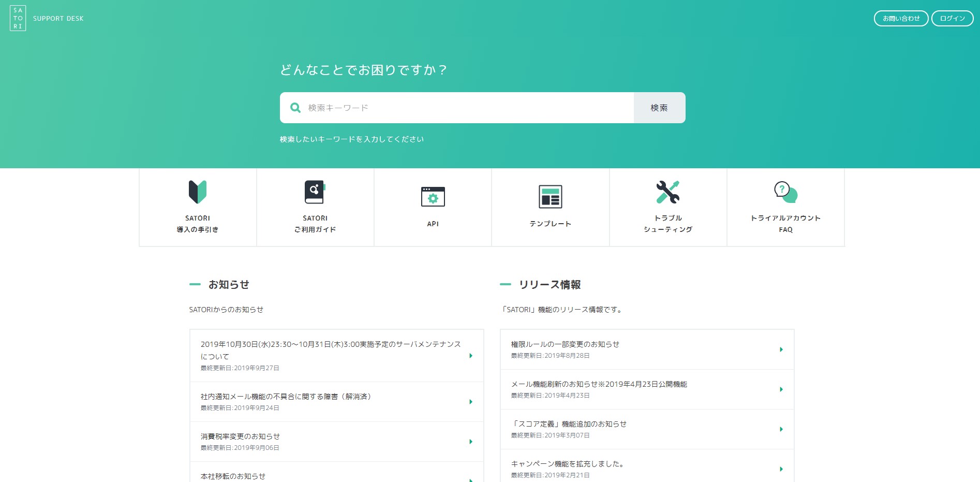Viewport: 980px width, 482px height.
Task: Open the お問い合わせ contact button
Action: click(x=901, y=18)
